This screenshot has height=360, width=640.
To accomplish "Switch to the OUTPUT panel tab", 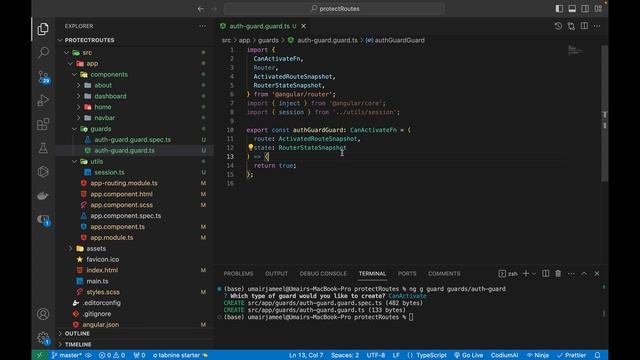I will click(276, 273).
